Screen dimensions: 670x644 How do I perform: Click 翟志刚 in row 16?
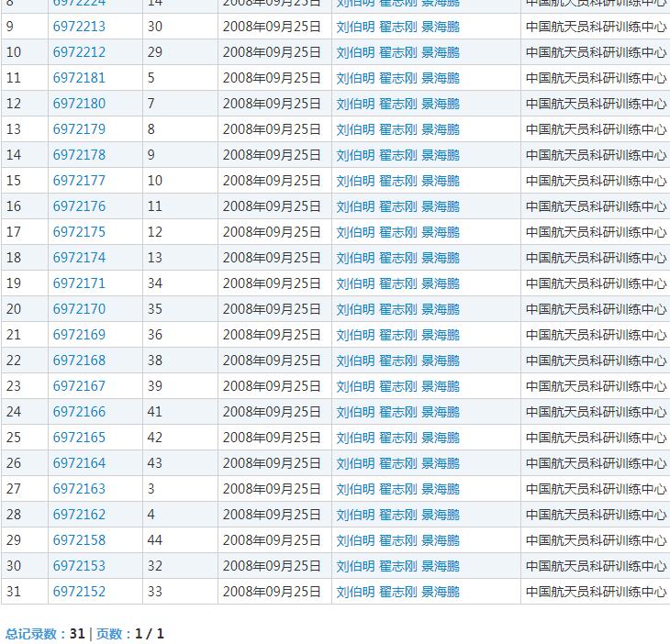click(397, 206)
